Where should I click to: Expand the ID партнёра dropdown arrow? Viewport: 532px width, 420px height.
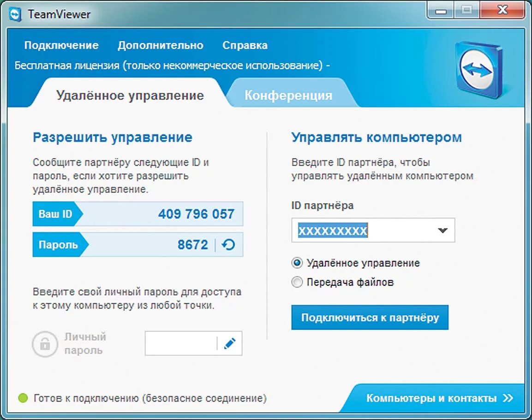(x=442, y=230)
